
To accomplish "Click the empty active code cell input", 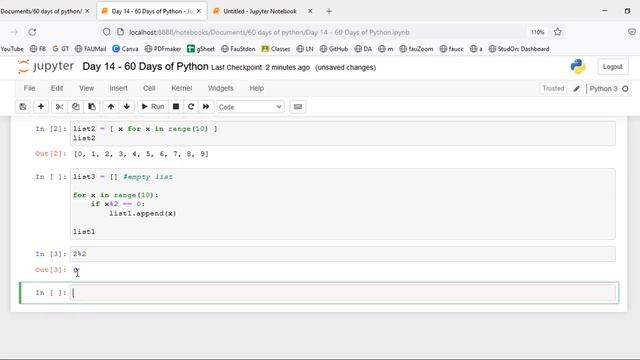I will (343, 293).
